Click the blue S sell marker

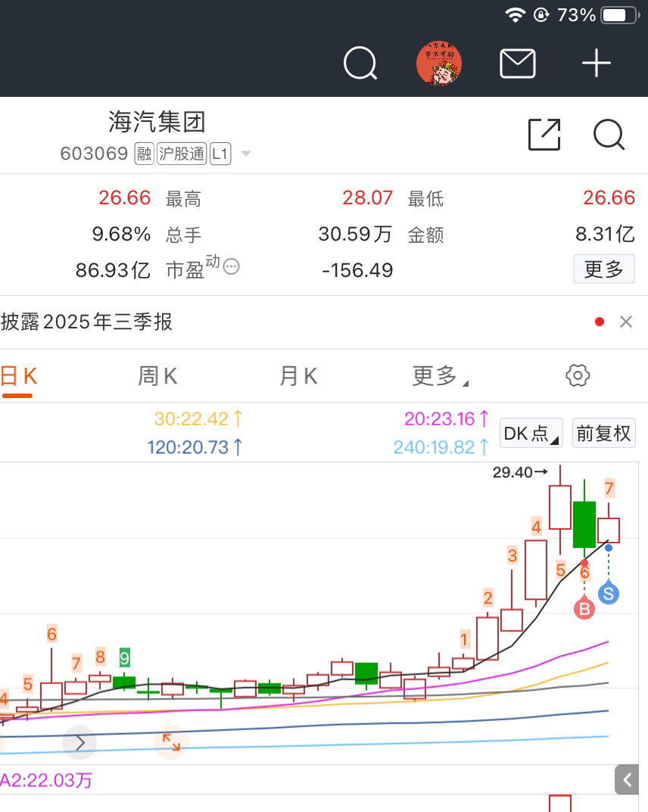(x=609, y=593)
